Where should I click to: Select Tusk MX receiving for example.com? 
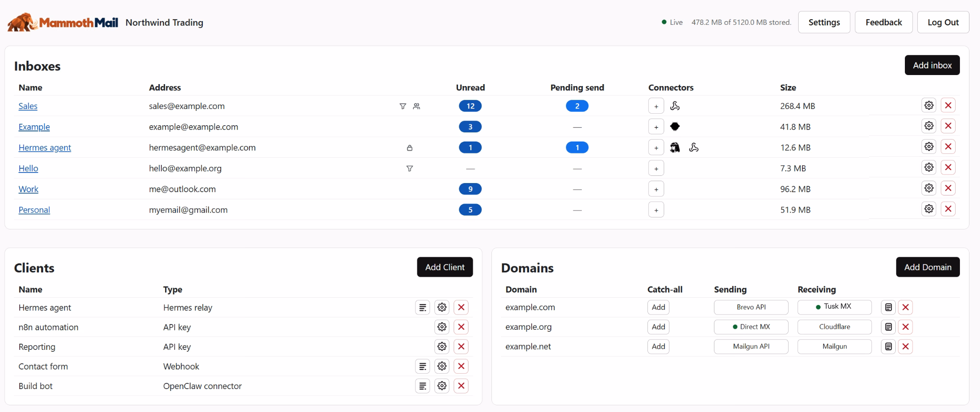[835, 307]
